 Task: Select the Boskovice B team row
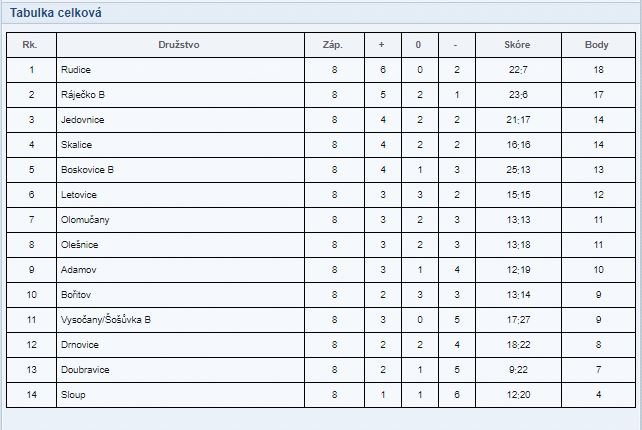coord(321,170)
